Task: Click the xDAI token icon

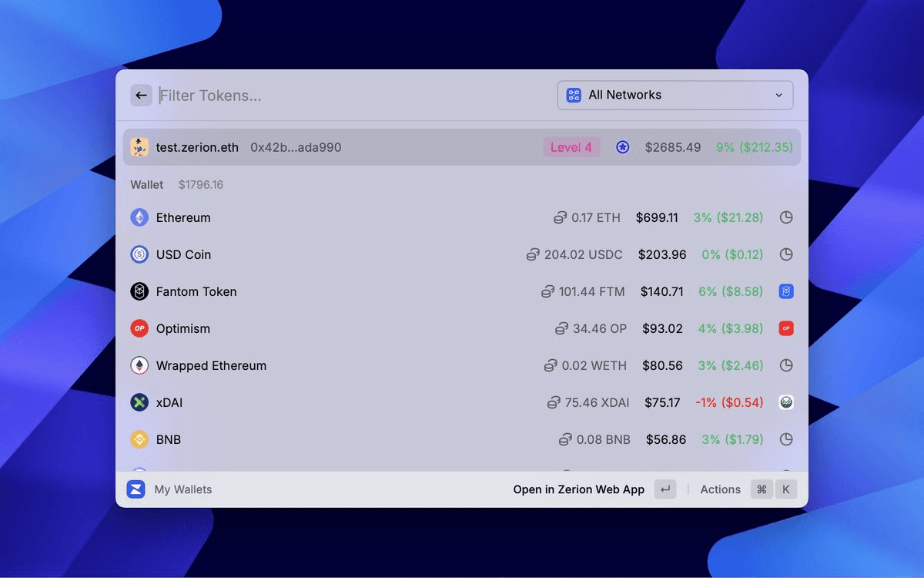Action: pos(139,402)
